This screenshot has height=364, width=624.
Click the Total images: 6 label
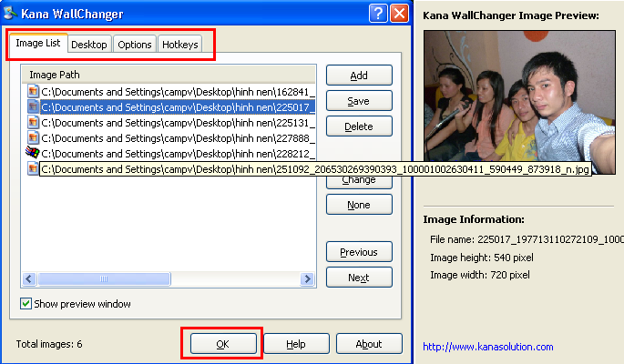49,344
